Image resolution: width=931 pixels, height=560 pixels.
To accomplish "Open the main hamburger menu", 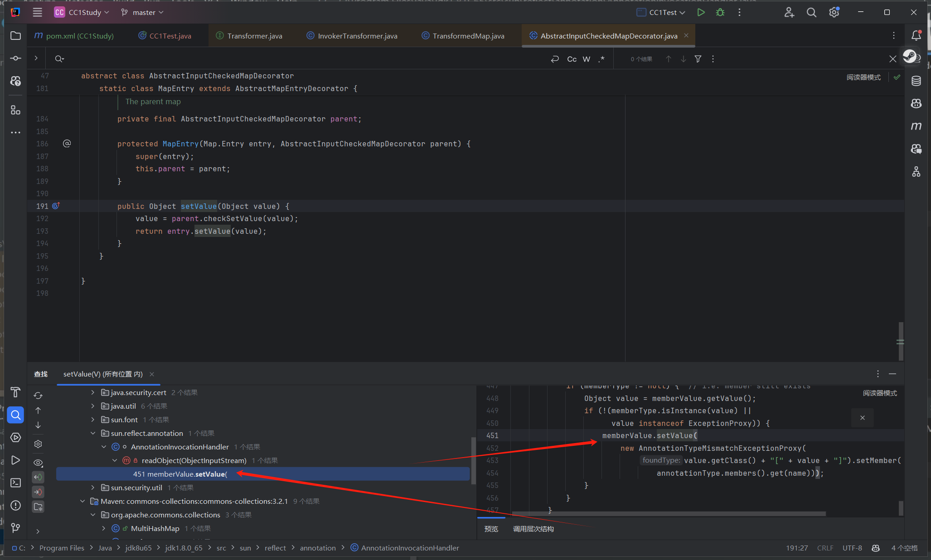I will [x=38, y=12].
